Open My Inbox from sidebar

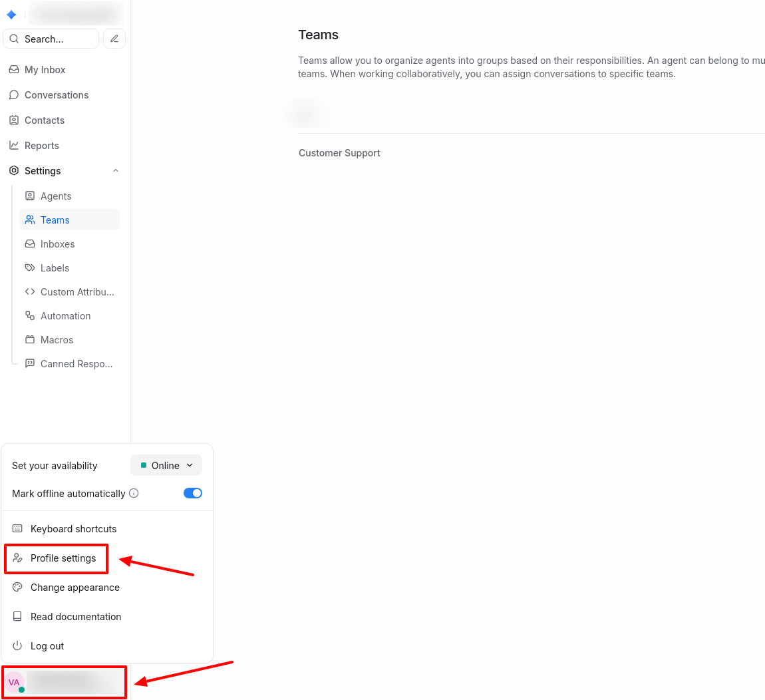(x=45, y=70)
